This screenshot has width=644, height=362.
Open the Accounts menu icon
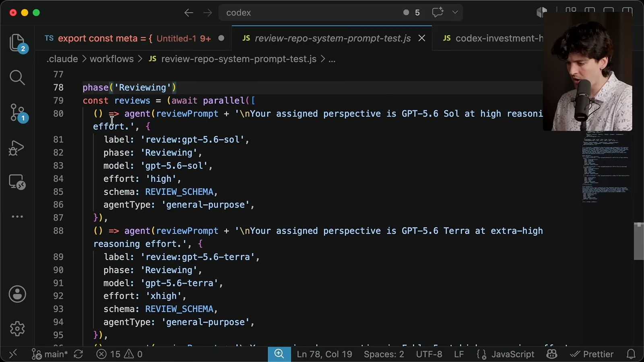point(17,294)
